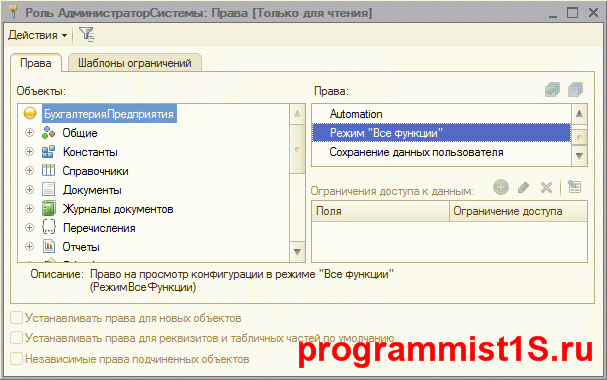Select the Перечисления item text
This screenshot has height=380, width=607.
point(99,228)
